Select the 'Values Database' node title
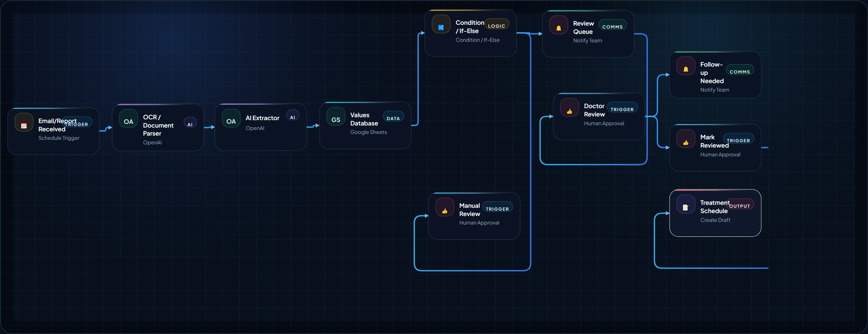868x334 pixels. click(364, 119)
